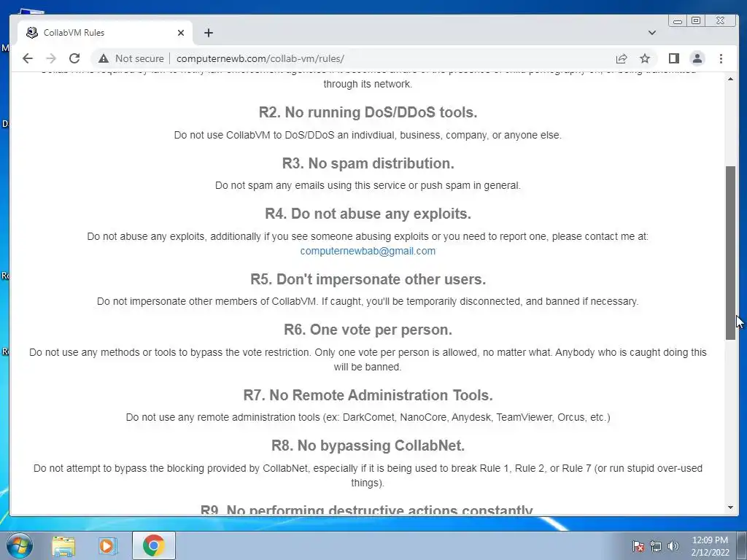747x560 pixels.
Task: Click the scrollbar up arrow
Action: click(x=730, y=79)
